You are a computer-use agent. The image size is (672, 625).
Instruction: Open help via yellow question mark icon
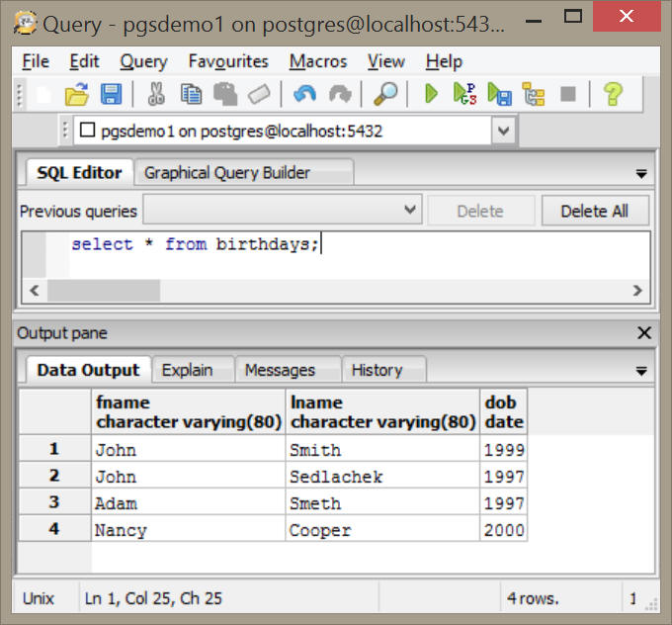pyautogui.click(x=613, y=94)
